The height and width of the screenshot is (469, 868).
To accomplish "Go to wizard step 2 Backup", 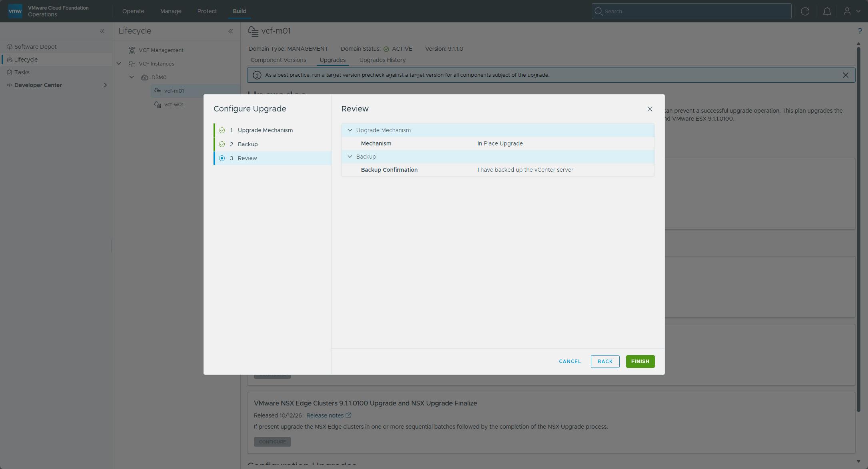I will (x=272, y=144).
